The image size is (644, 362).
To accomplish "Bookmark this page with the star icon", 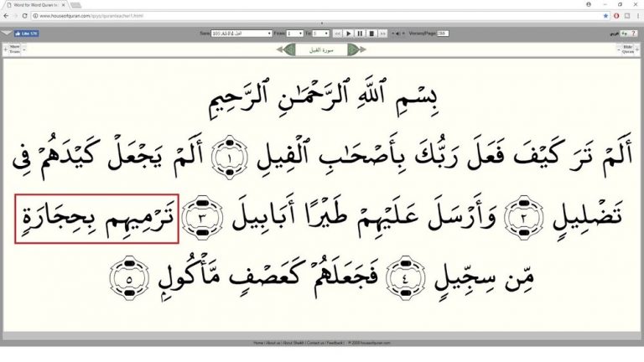I will [605, 15].
